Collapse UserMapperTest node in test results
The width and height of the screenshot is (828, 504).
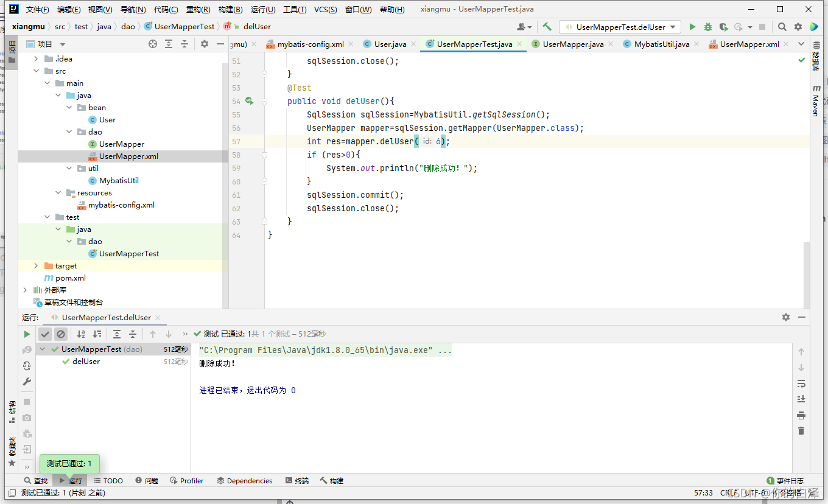pyautogui.click(x=43, y=349)
